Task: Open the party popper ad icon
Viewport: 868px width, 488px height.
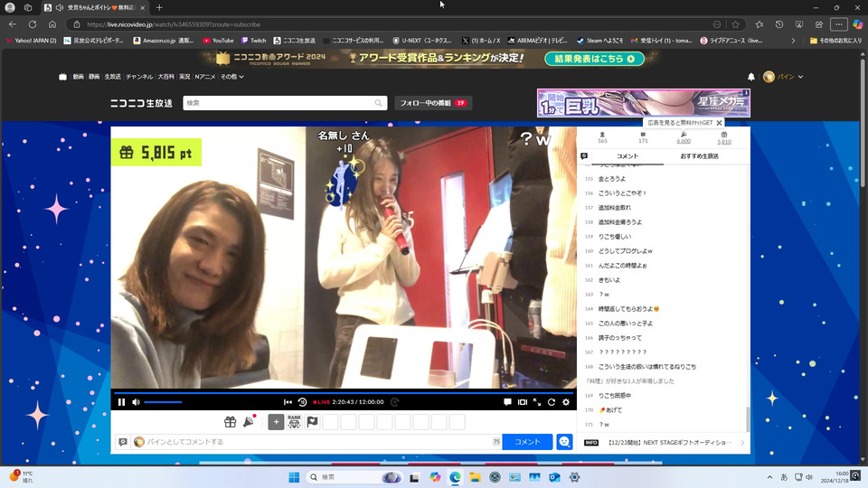Action: (x=250, y=422)
